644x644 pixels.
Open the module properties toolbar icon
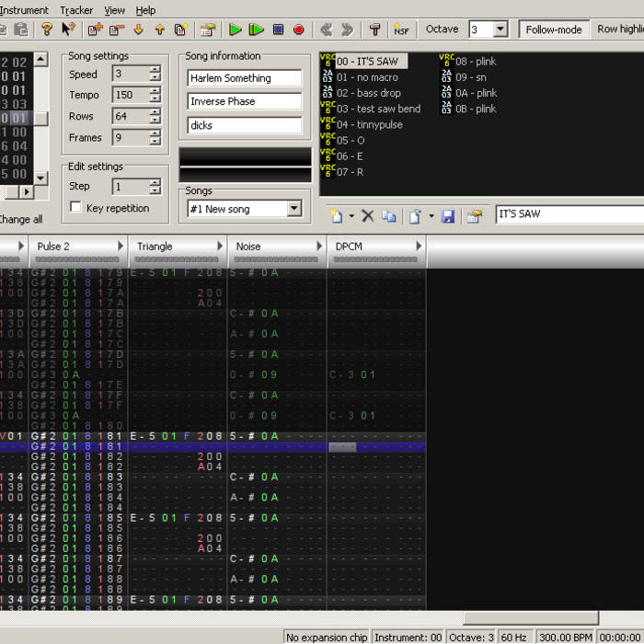click(x=208, y=29)
